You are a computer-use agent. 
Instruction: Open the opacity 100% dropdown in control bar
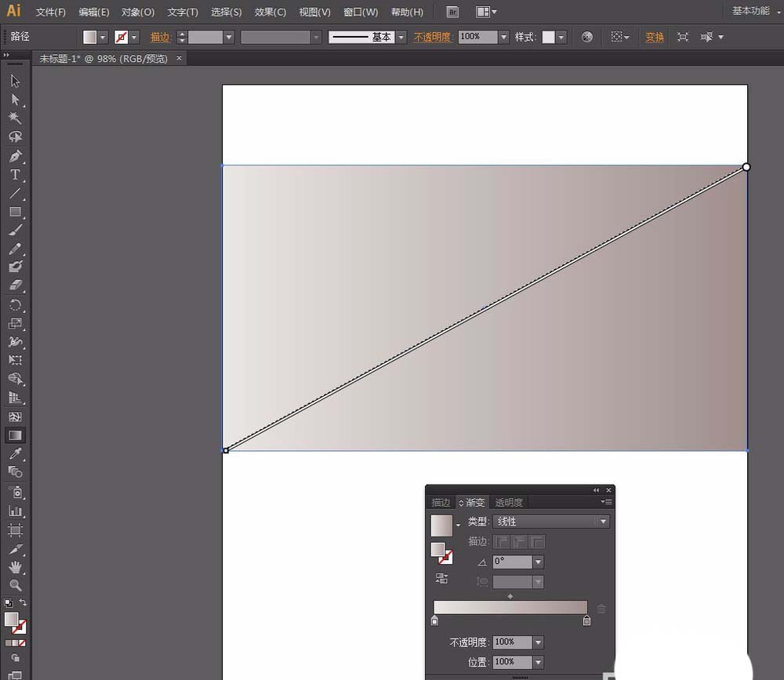pyautogui.click(x=503, y=37)
